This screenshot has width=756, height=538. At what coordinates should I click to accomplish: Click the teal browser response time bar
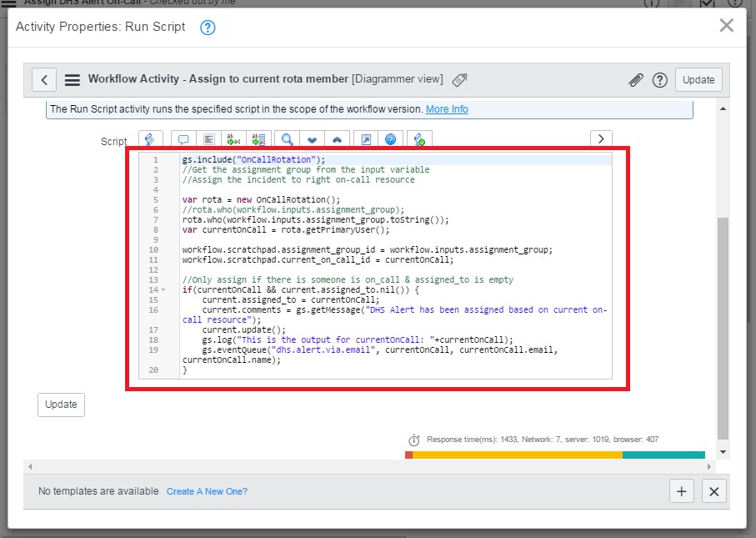pos(664,455)
